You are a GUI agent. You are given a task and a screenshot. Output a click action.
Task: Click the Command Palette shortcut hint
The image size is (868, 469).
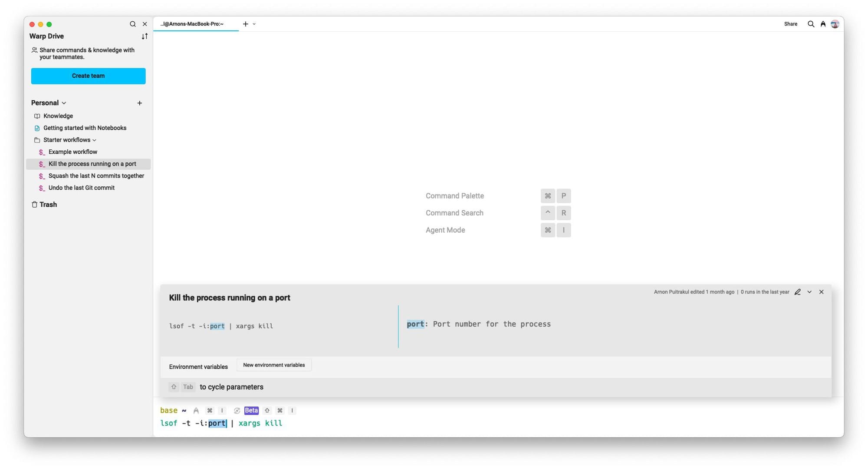498,196
